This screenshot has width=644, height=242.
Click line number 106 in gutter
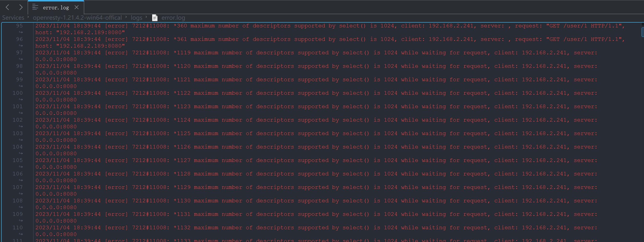point(18,174)
